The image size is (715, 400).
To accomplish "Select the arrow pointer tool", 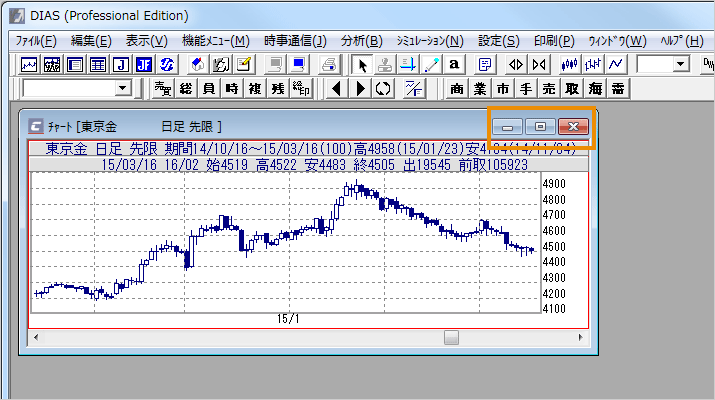I will tap(364, 64).
